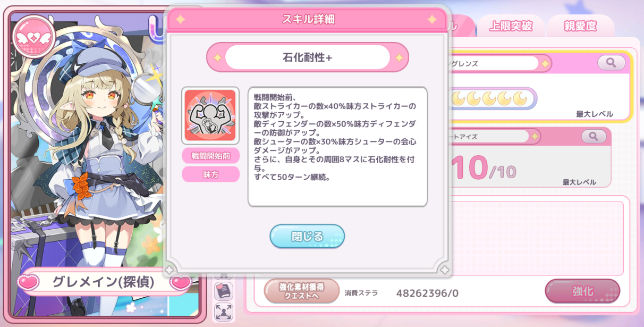Select the 味方 target tag

click(211, 174)
